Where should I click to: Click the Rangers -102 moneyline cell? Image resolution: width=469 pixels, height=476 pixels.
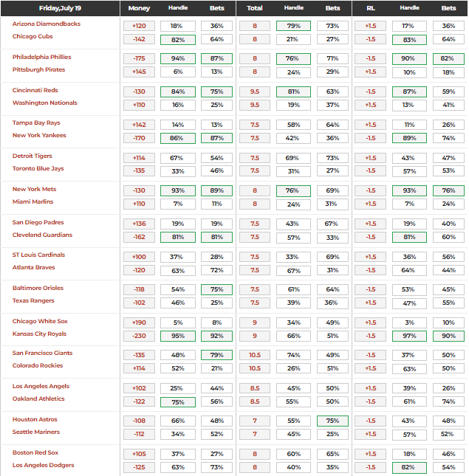[x=139, y=303]
